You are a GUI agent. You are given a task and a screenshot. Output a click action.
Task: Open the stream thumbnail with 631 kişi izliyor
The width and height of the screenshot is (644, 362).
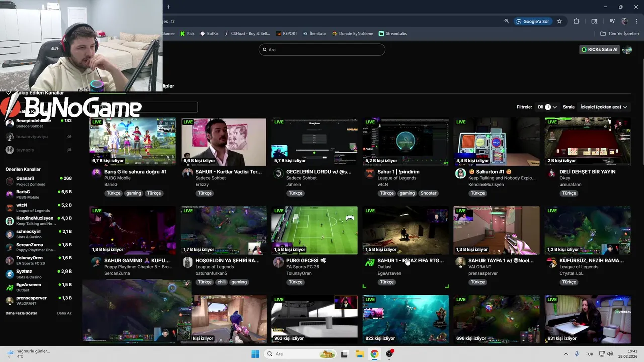pyautogui.click(x=588, y=319)
